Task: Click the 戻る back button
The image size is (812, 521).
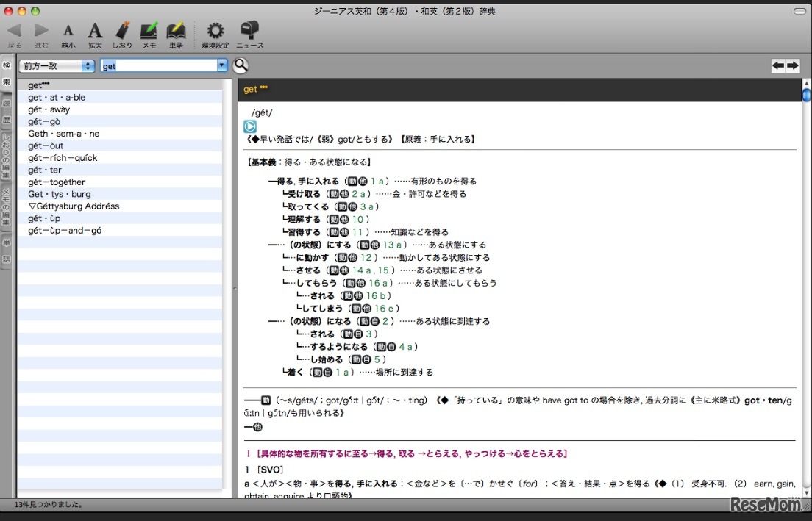Action: tap(14, 31)
